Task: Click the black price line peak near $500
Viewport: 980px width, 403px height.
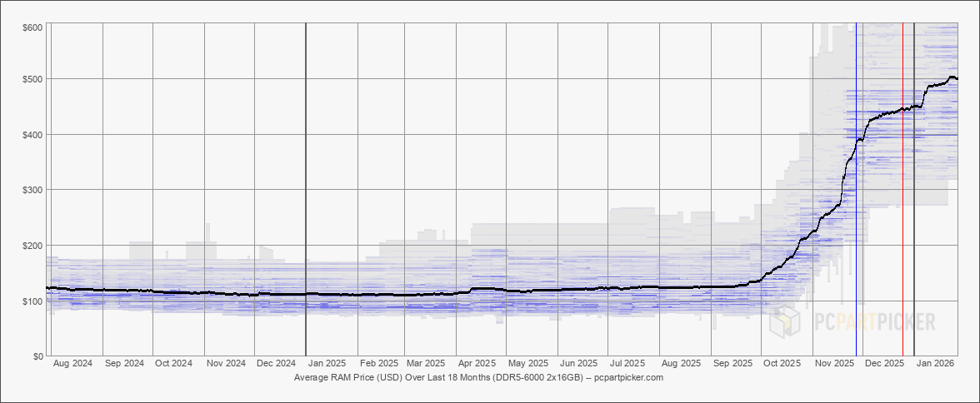Action: tap(952, 77)
